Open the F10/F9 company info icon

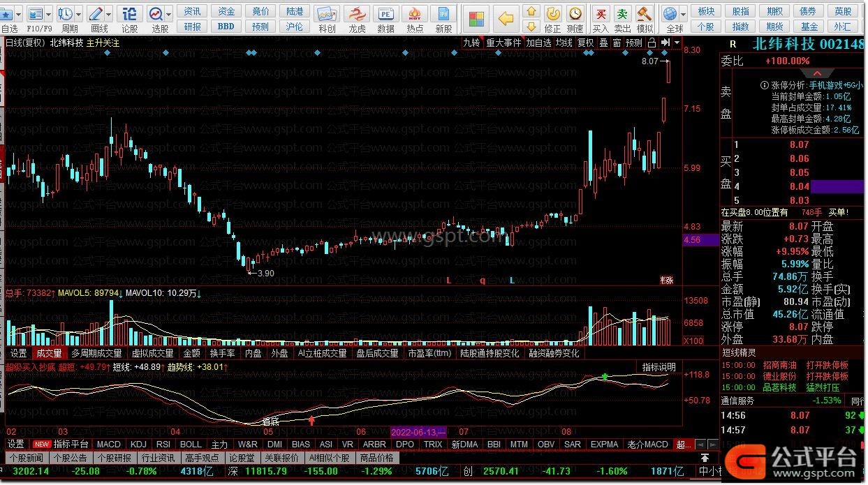click(x=36, y=13)
